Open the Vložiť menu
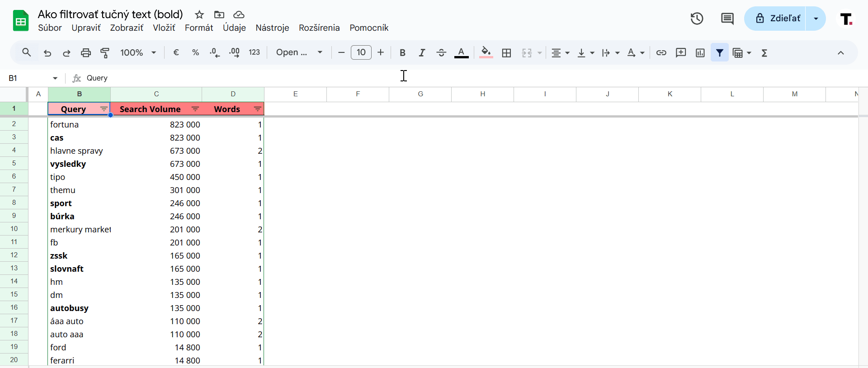868x368 pixels. [x=164, y=28]
